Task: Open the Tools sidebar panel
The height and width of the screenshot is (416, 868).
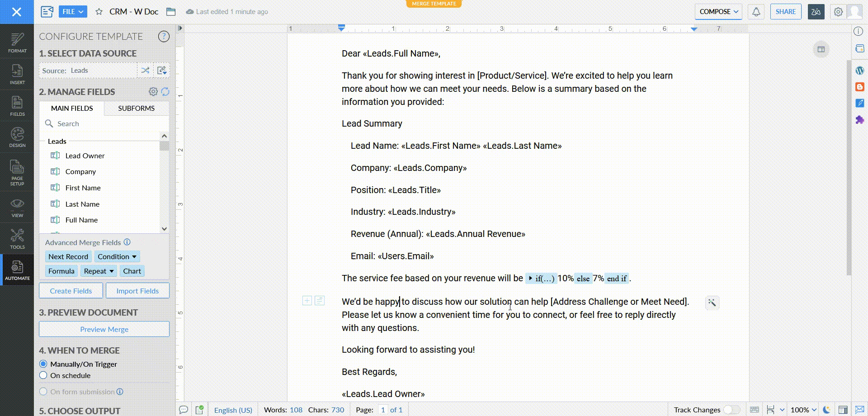Action: (x=17, y=239)
